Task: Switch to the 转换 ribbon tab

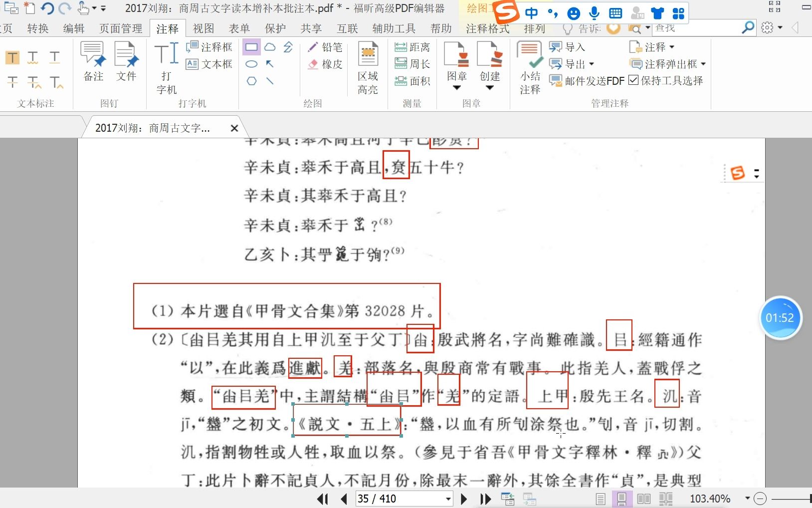Action: pyautogui.click(x=38, y=28)
